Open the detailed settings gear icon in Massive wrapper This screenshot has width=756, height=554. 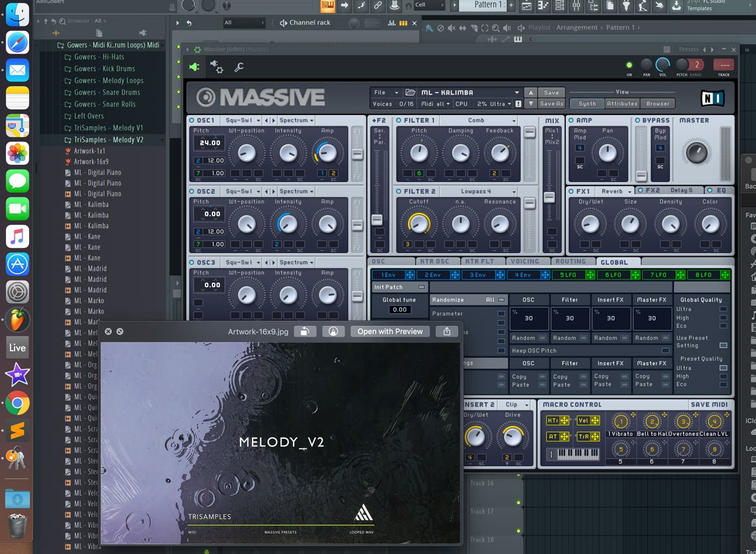(x=217, y=67)
